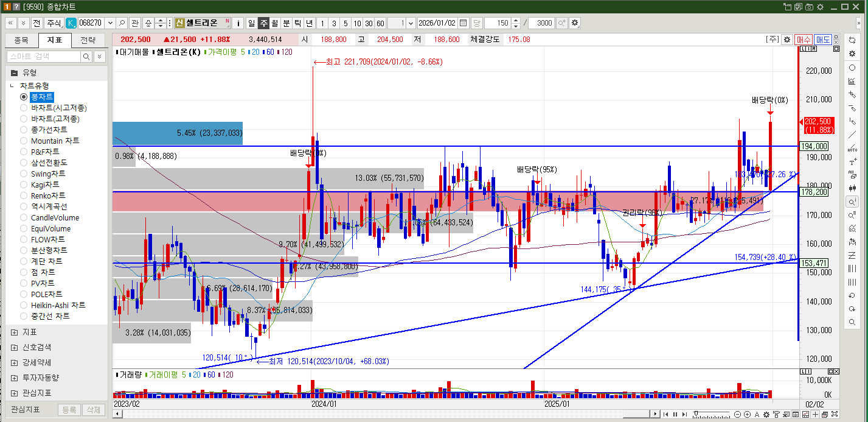The height and width of the screenshot is (422, 868).
Task: Switch to the 지표 tab
Action: pos(55,41)
